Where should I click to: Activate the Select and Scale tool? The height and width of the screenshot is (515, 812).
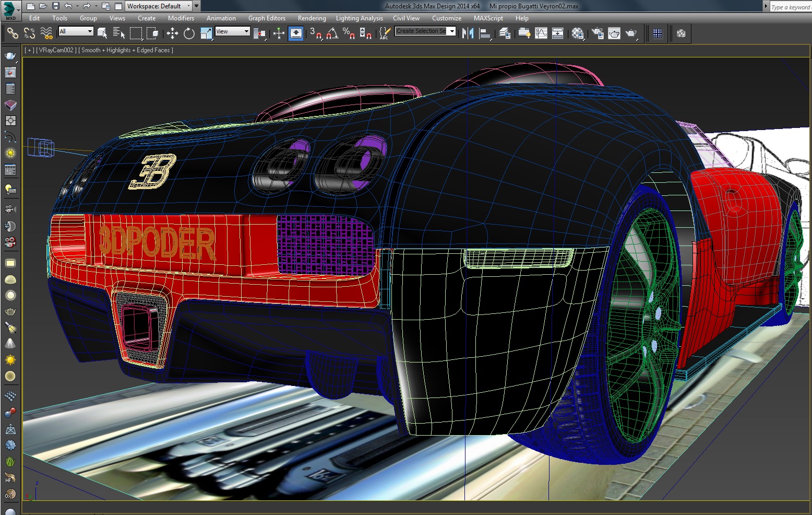click(206, 33)
